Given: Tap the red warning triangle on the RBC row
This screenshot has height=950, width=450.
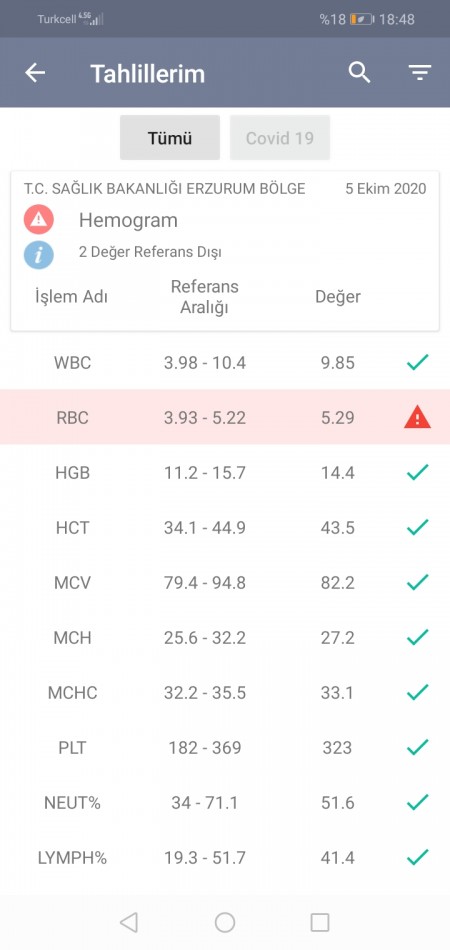Looking at the screenshot, I should pos(417,417).
